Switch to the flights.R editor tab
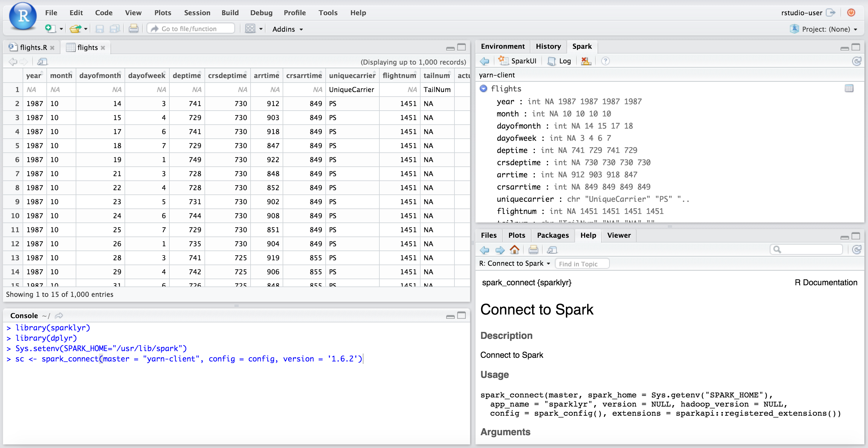The height and width of the screenshot is (448, 868). point(33,48)
